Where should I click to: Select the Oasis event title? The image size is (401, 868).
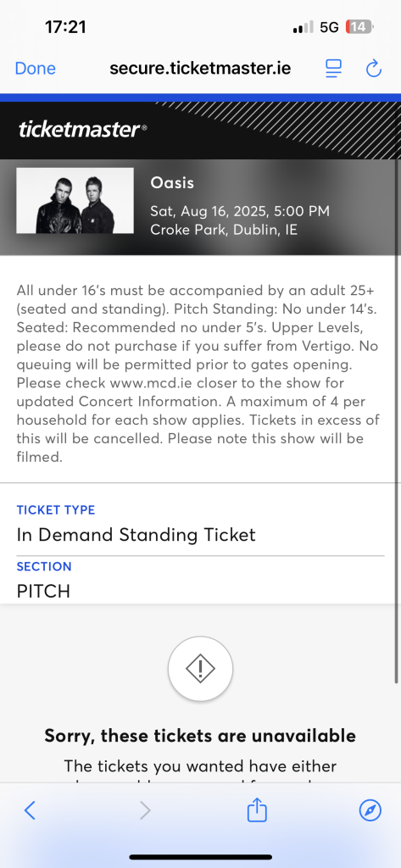pyautogui.click(x=172, y=183)
